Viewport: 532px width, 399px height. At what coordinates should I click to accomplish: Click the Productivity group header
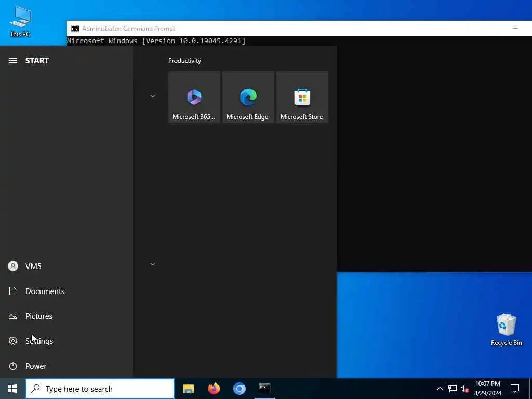[184, 61]
